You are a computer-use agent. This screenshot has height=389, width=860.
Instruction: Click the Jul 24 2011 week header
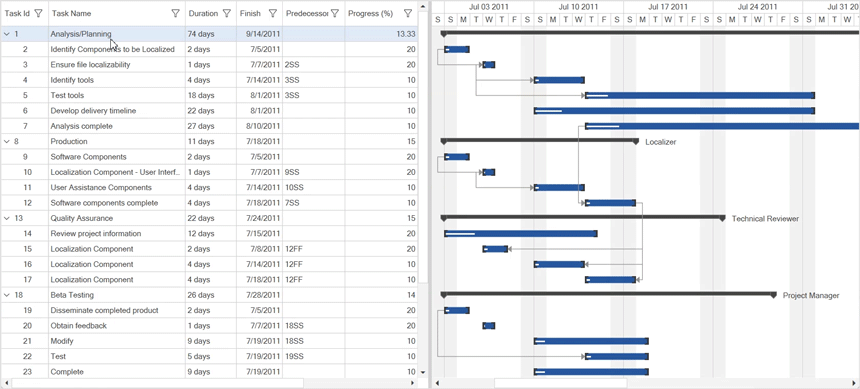(757, 7)
